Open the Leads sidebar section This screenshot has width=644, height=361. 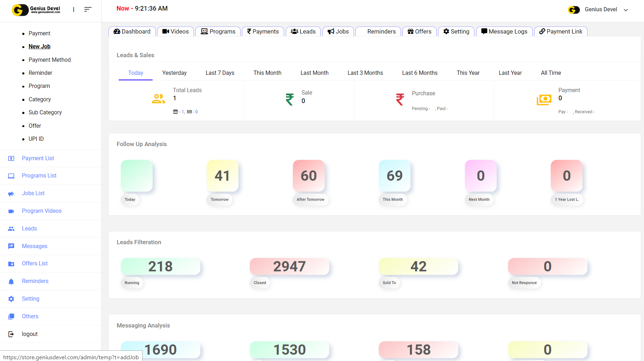click(29, 229)
